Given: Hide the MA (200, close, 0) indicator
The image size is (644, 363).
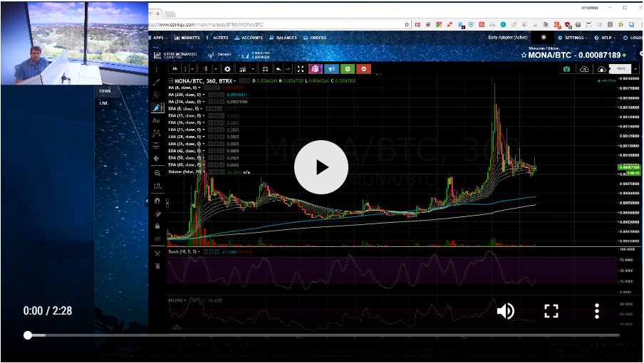Looking at the screenshot, I should [x=210, y=95].
